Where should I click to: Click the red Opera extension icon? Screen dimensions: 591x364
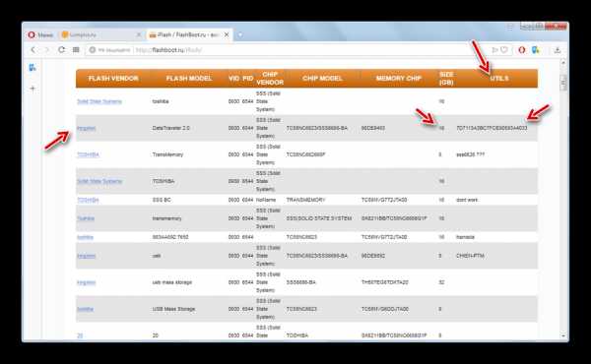(x=522, y=50)
